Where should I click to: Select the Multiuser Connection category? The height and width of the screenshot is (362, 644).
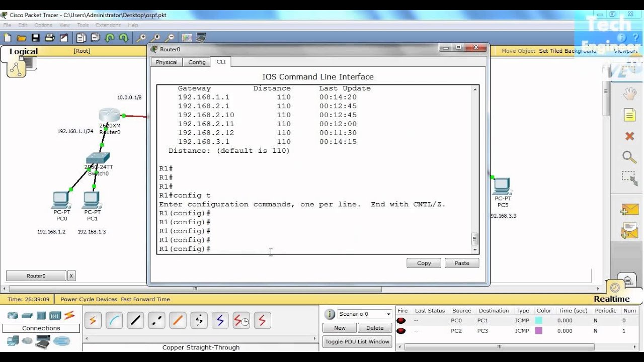tap(62, 341)
